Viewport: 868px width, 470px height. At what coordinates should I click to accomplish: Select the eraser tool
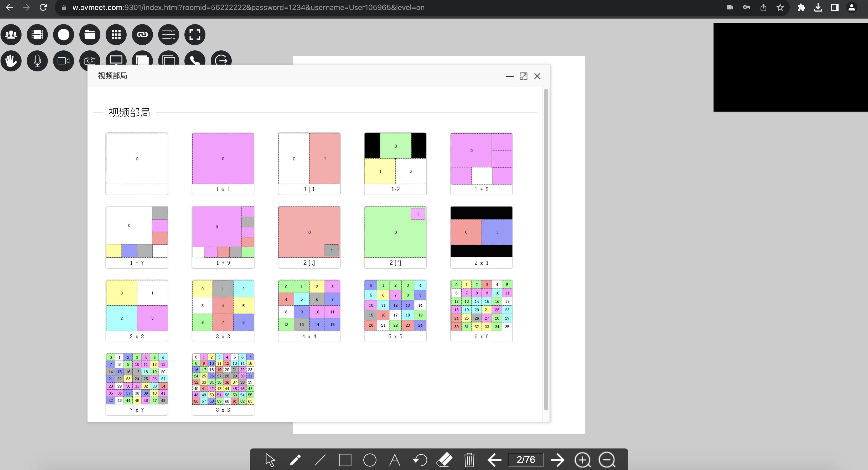click(x=445, y=460)
